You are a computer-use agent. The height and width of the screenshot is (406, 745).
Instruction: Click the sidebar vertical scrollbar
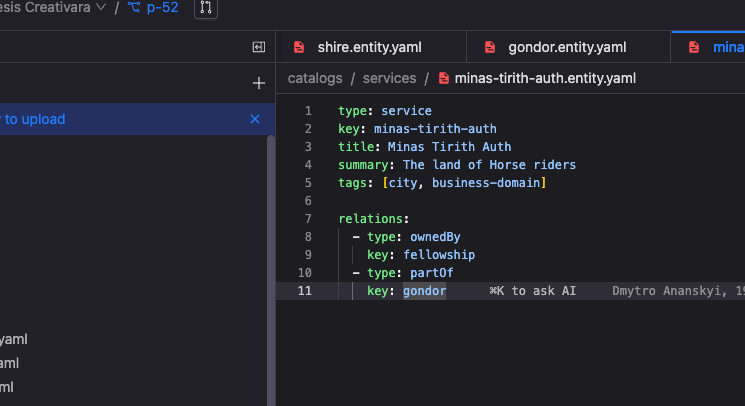[x=271, y=271]
